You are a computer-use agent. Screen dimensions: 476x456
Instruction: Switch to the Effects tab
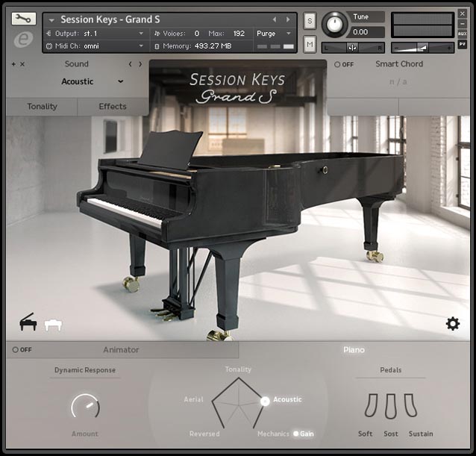click(113, 107)
